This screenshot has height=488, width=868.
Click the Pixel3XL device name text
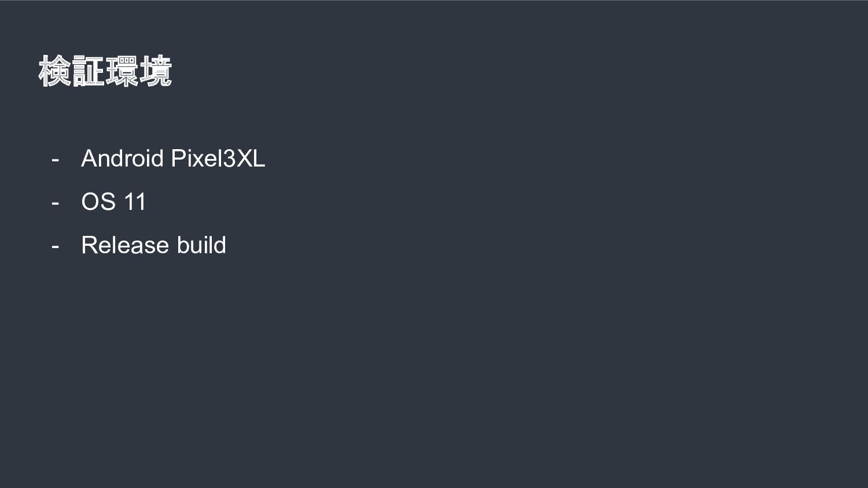click(x=218, y=158)
